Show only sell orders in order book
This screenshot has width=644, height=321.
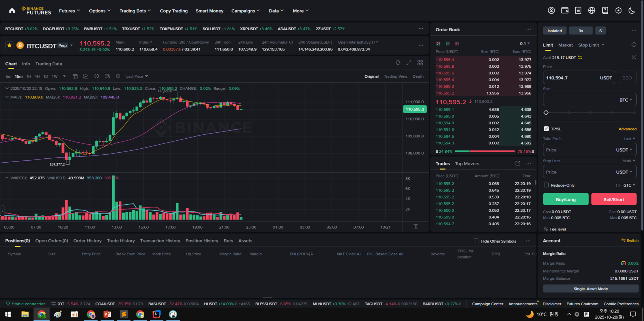(457, 44)
